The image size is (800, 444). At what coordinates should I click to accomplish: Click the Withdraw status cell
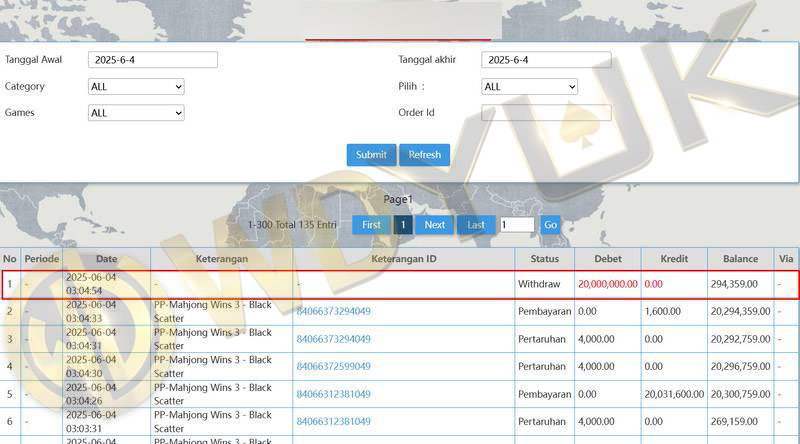point(539,284)
